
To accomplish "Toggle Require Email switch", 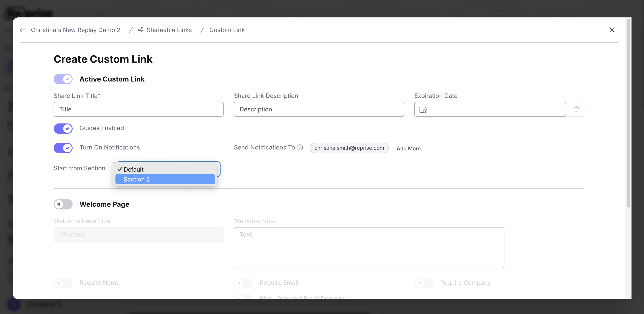I will [x=243, y=283].
